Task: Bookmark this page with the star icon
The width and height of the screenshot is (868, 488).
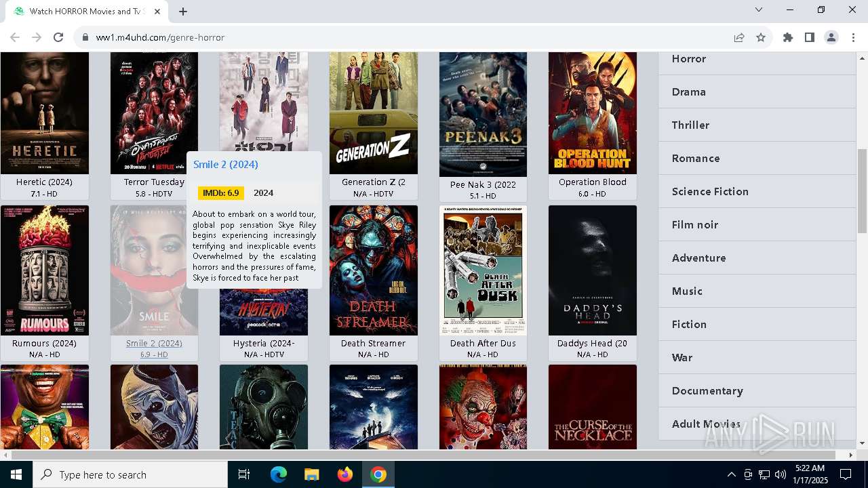Action: coord(761,37)
